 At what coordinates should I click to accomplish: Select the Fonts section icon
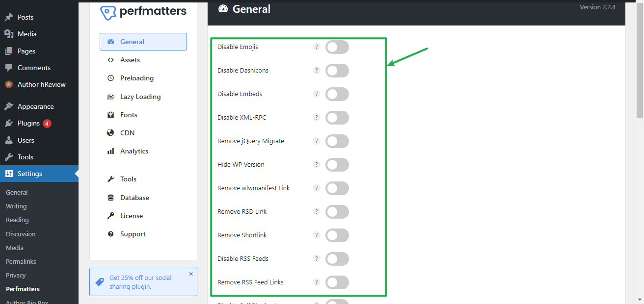pyautogui.click(x=111, y=114)
